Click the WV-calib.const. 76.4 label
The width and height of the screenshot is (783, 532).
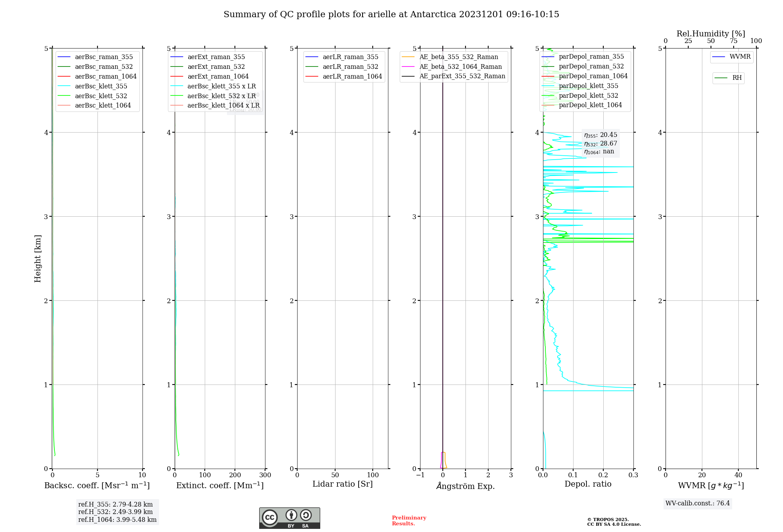(697, 503)
